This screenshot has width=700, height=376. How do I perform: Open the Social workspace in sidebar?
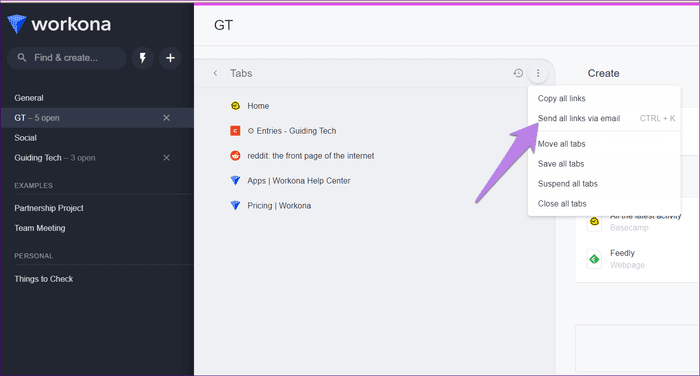(25, 138)
